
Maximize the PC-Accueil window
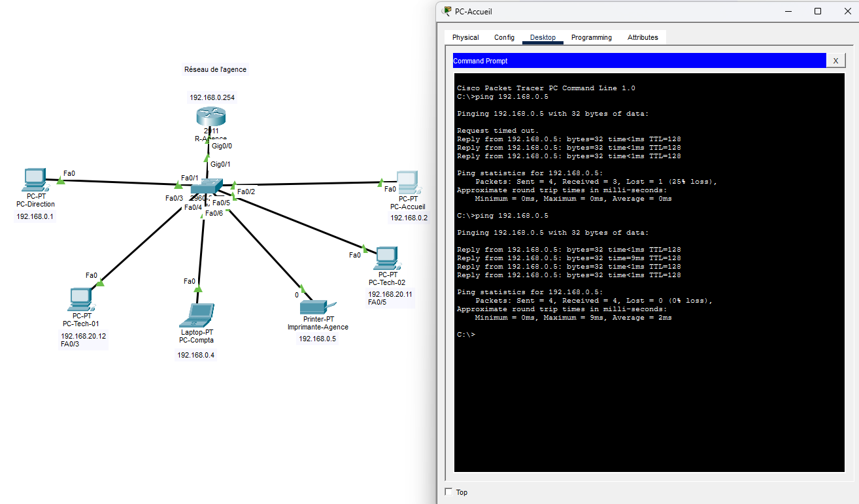(817, 11)
